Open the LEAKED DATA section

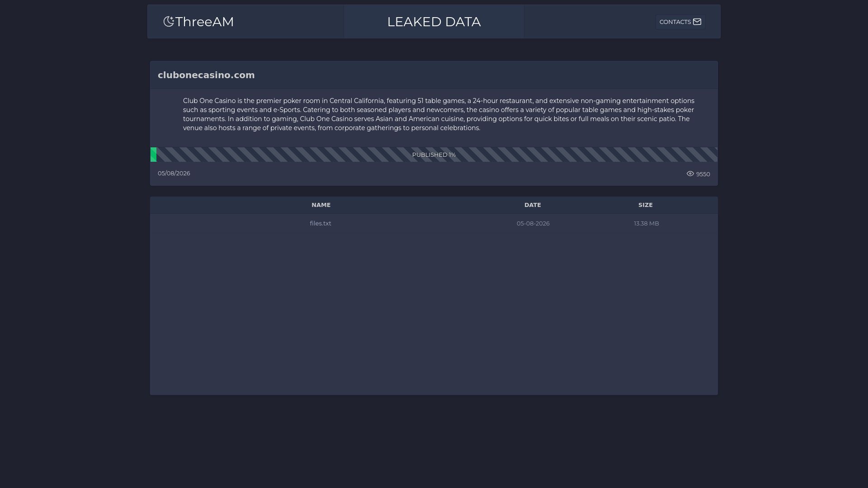click(434, 22)
